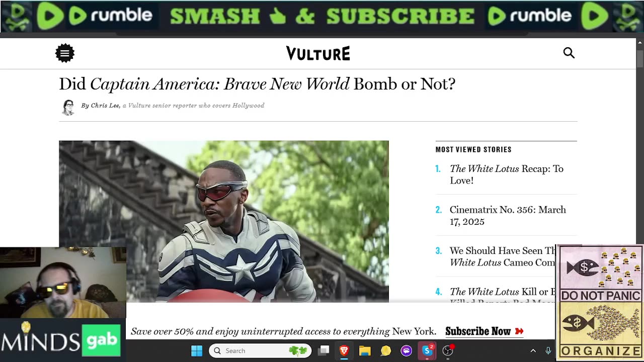Open the Windows Start menu
The width and height of the screenshot is (644, 362).
pyautogui.click(x=197, y=350)
